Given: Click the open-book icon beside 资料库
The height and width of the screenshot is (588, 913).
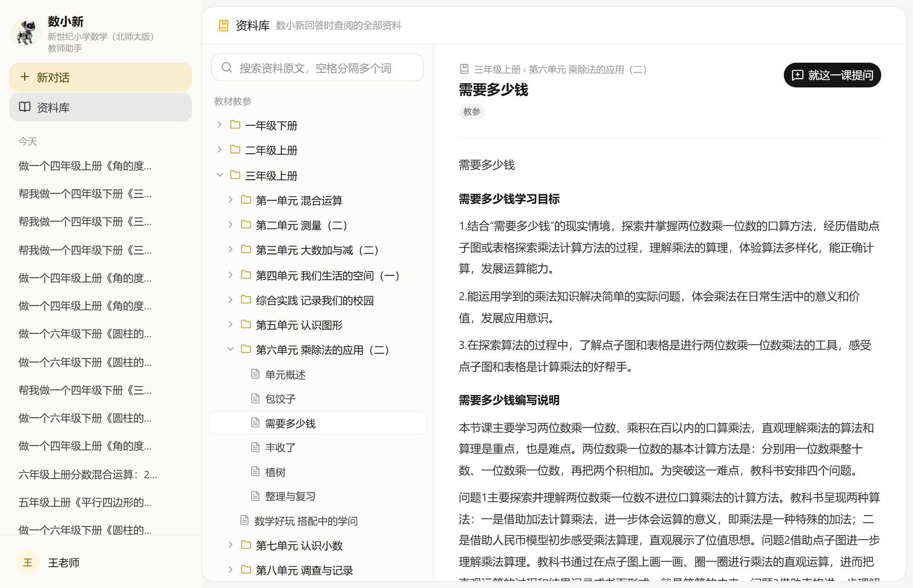Looking at the screenshot, I should coord(25,107).
